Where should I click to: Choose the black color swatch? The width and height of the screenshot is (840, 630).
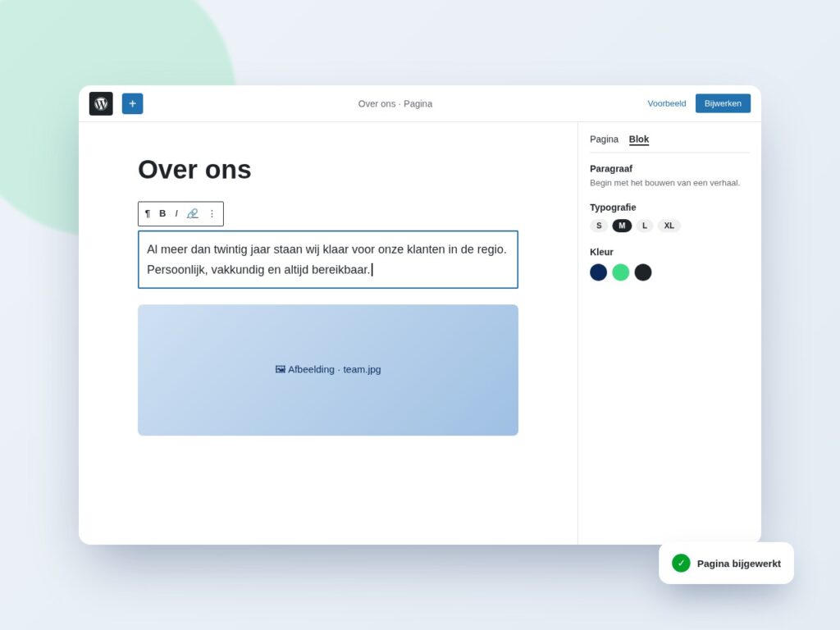[x=643, y=272]
